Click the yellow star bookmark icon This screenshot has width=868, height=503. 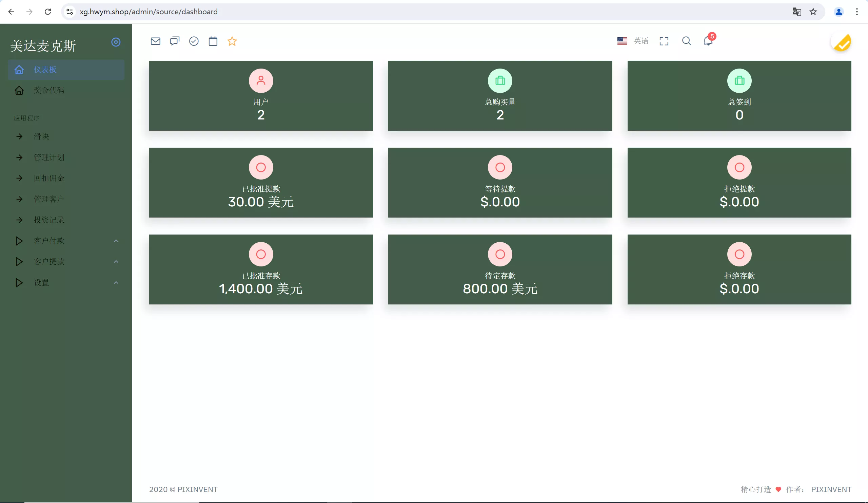tap(232, 41)
